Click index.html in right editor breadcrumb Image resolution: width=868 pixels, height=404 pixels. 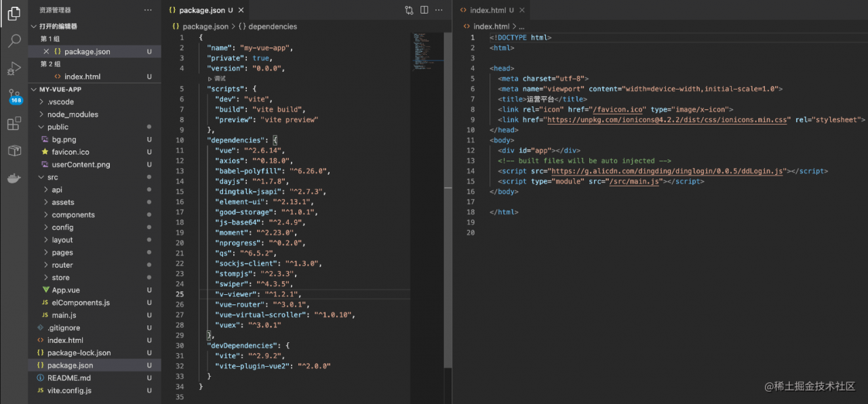pyautogui.click(x=491, y=26)
